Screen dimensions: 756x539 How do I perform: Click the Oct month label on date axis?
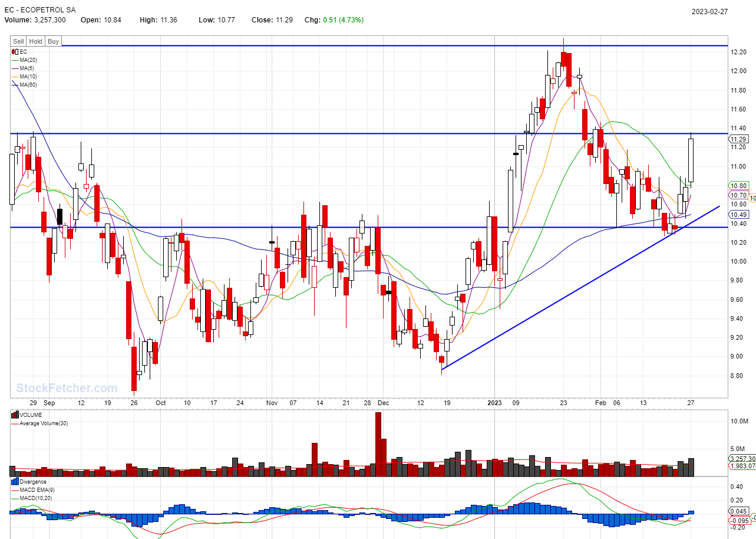coord(160,403)
